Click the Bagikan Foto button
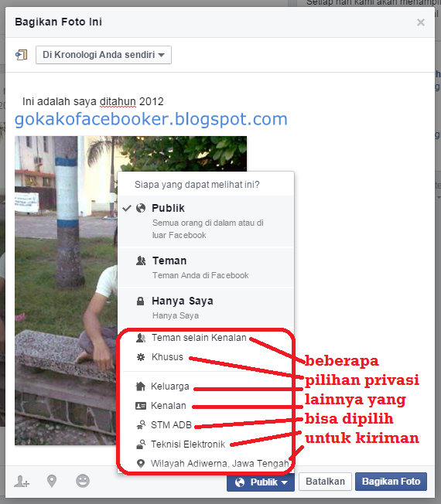 pos(391,482)
